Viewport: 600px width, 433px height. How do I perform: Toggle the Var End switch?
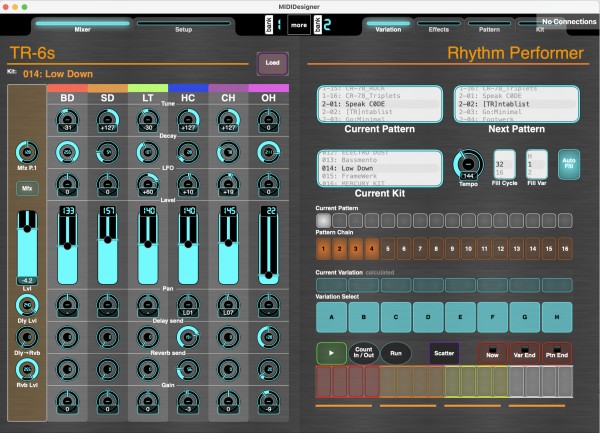coord(525,353)
